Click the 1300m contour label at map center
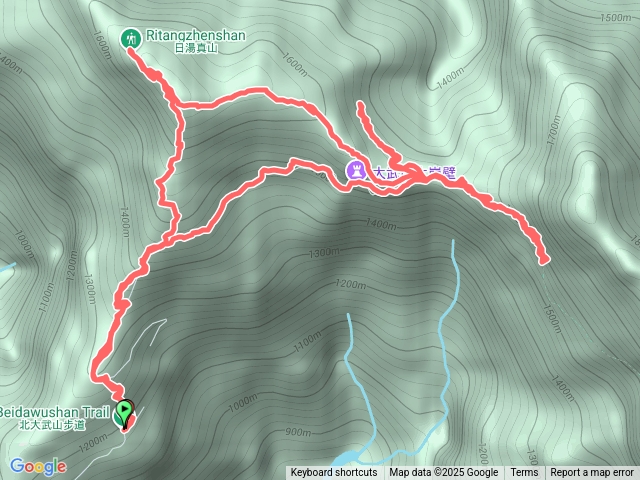 [324, 253]
